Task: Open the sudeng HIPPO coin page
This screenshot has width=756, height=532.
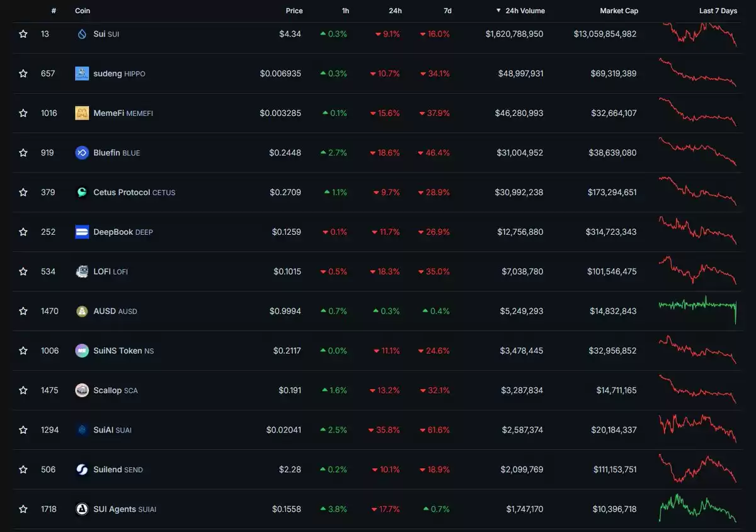Action: click(x=119, y=74)
